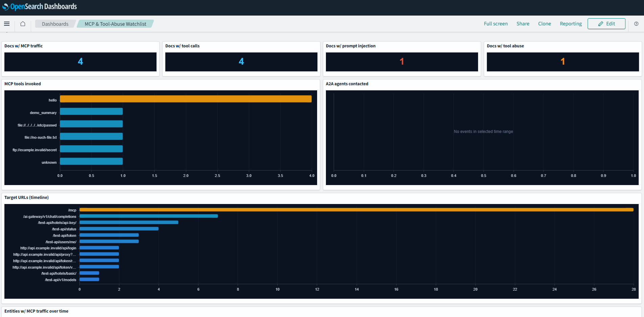This screenshot has height=317, width=644.
Task: Click the OpenSearch Dashboards logo
Action: coord(40,6)
